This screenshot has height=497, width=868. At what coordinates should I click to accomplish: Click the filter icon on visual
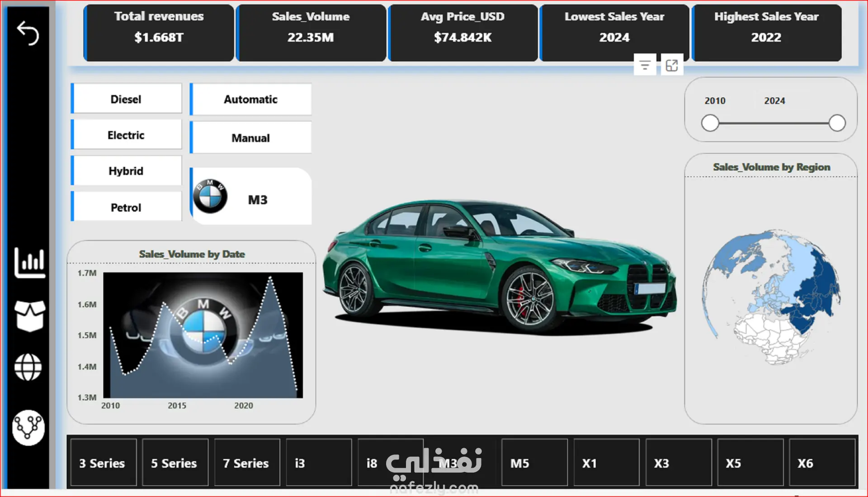tap(645, 66)
